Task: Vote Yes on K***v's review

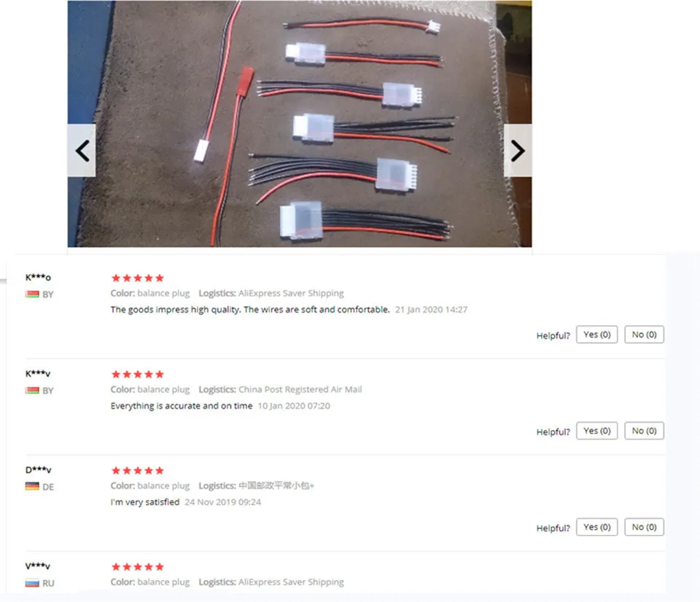Action: click(597, 431)
